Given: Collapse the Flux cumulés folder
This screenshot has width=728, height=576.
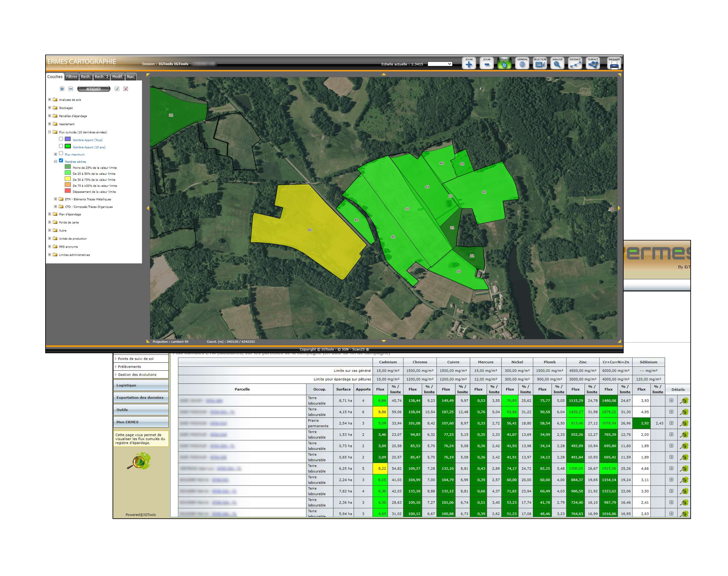Looking at the screenshot, I should pos(49,132).
